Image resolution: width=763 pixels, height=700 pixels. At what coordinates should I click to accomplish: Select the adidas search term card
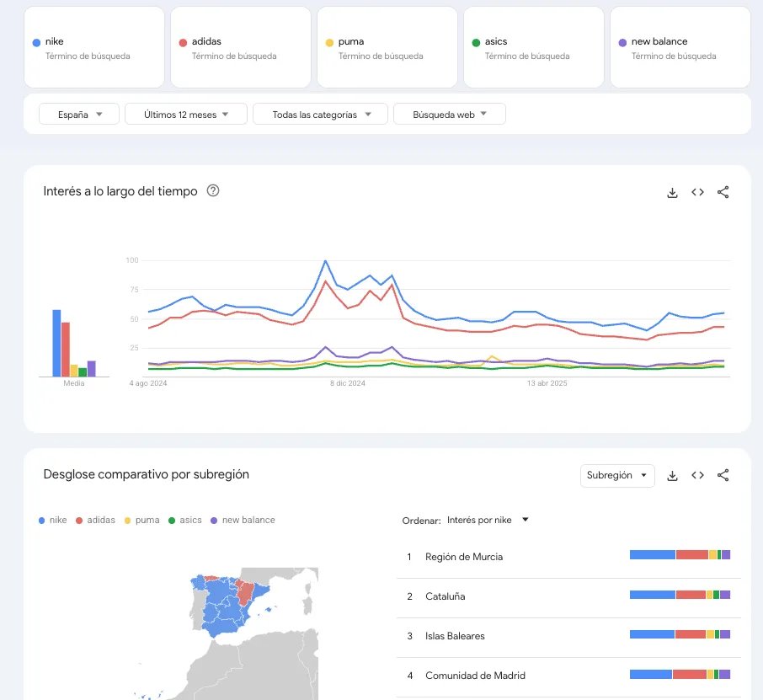[x=241, y=47]
